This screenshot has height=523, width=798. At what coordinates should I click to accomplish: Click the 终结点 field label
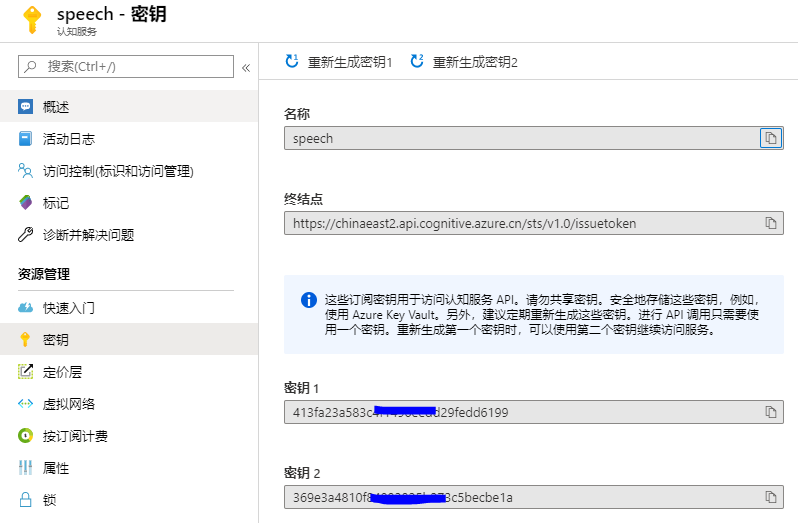pyautogui.click(x=303, y=199)
